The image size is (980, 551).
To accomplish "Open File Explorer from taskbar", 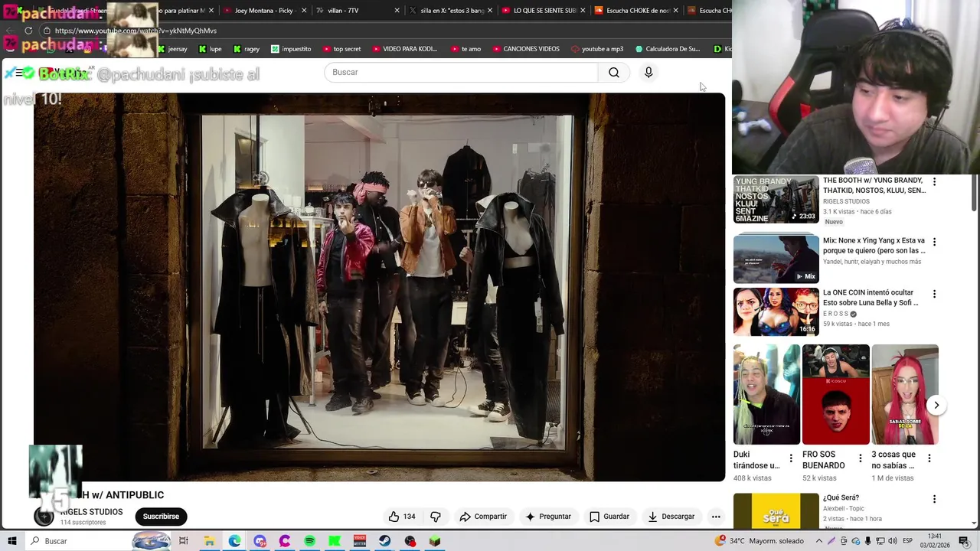I will point(209,541).
